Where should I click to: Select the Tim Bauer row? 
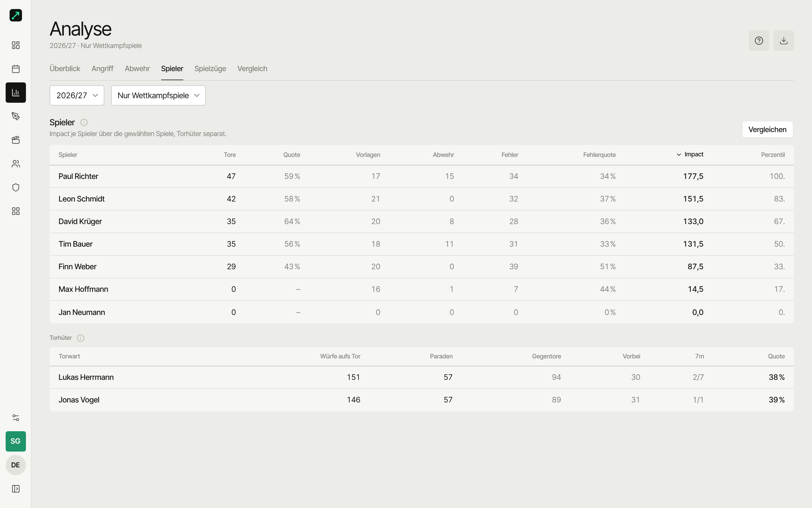point(422,244)
